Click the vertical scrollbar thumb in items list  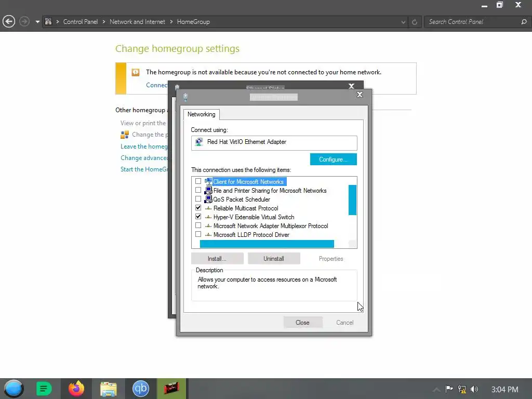coord(353,200)
